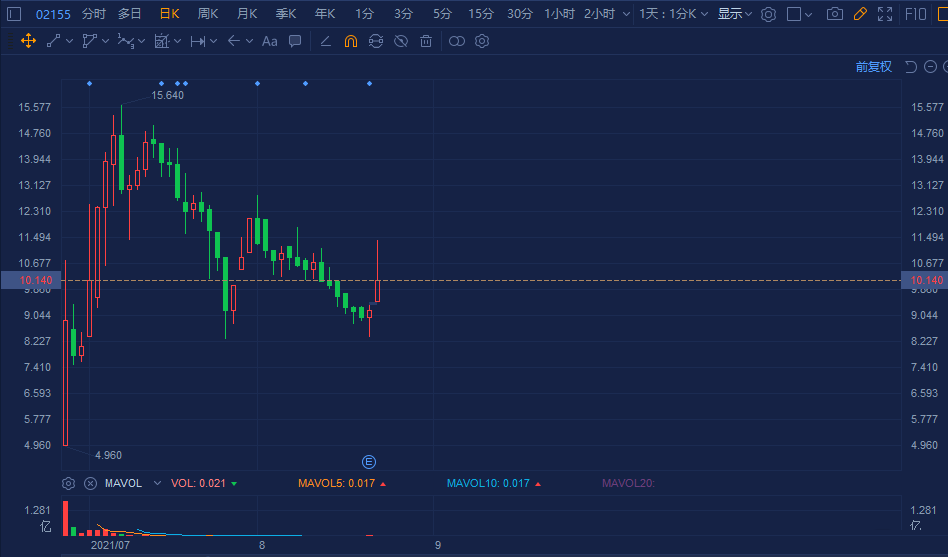Toggle the magnet snap tool
This screenshot has width=948, height=557.
351,41
